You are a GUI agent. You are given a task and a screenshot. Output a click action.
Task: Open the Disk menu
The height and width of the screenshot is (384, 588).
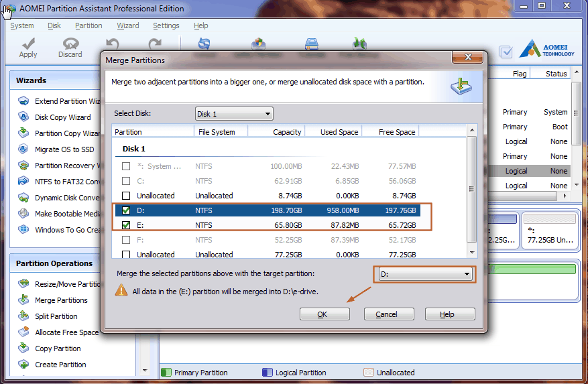54,25
